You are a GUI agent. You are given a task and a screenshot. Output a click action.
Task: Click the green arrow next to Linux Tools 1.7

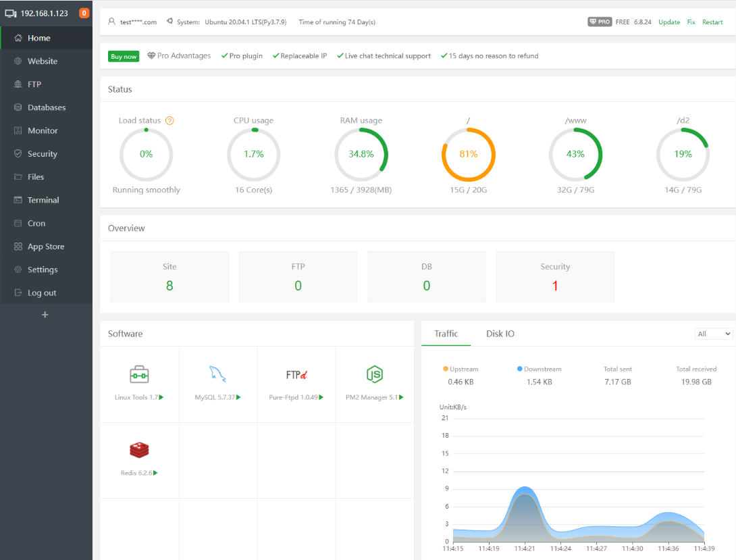coord(161,397)
